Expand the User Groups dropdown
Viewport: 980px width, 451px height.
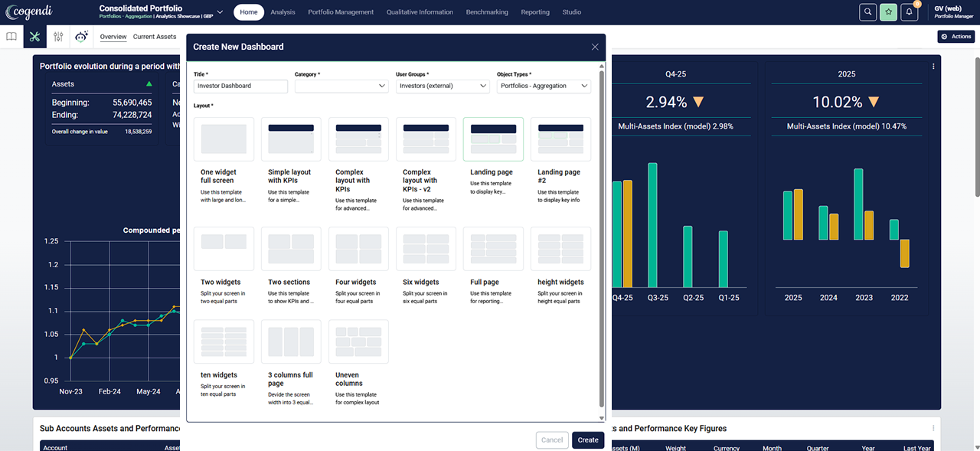(x=443, y=87)
